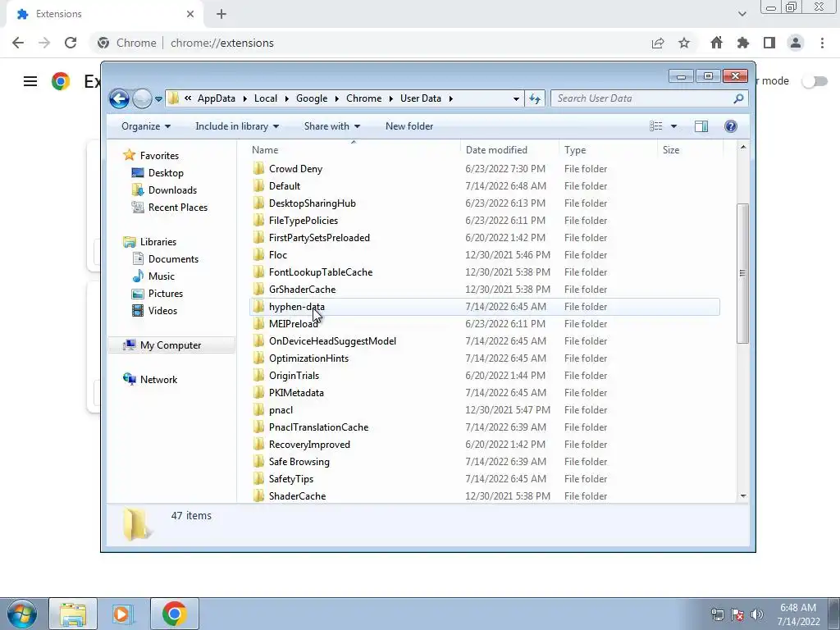Select the GrShaderCache folder
The width and height of the screenshot is (840, 630).
[302, 290]
